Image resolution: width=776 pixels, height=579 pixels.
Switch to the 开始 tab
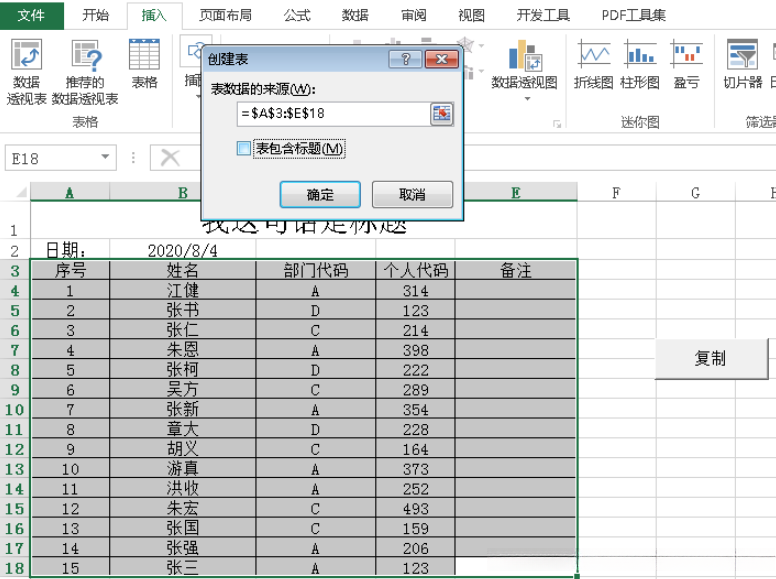[96, 15]
